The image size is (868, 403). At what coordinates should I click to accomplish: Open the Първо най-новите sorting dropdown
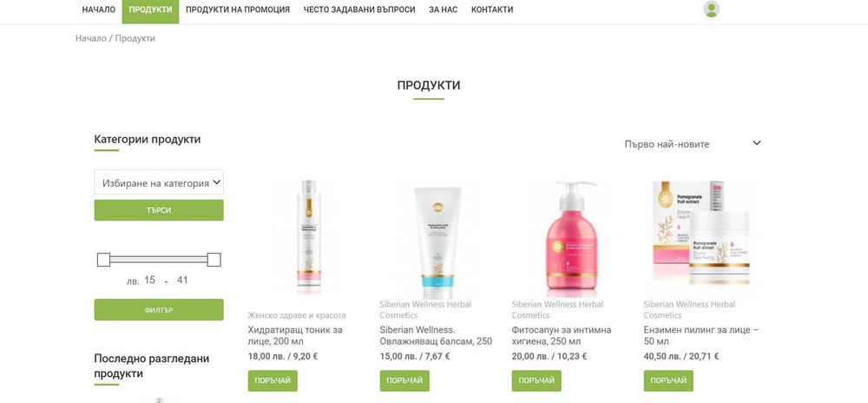(693, 144)
